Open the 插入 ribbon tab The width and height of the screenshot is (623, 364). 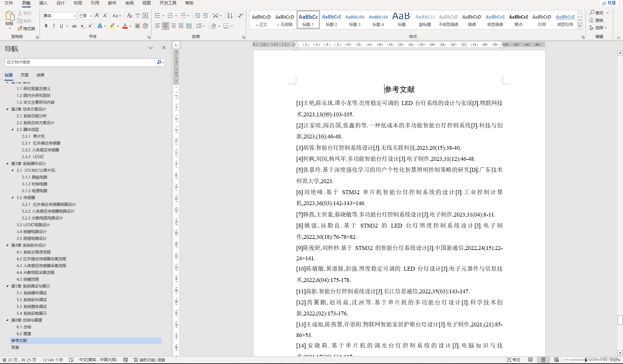pos(43,3)
